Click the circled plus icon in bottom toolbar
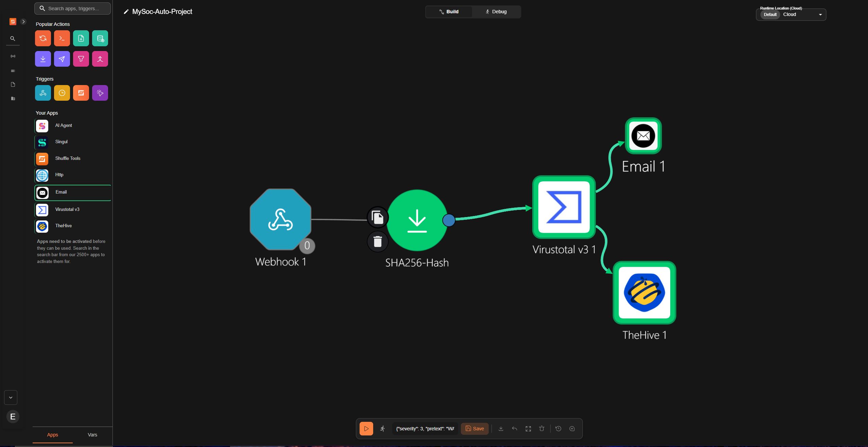The width and height of the screenshot is (868, 447). 572,429
